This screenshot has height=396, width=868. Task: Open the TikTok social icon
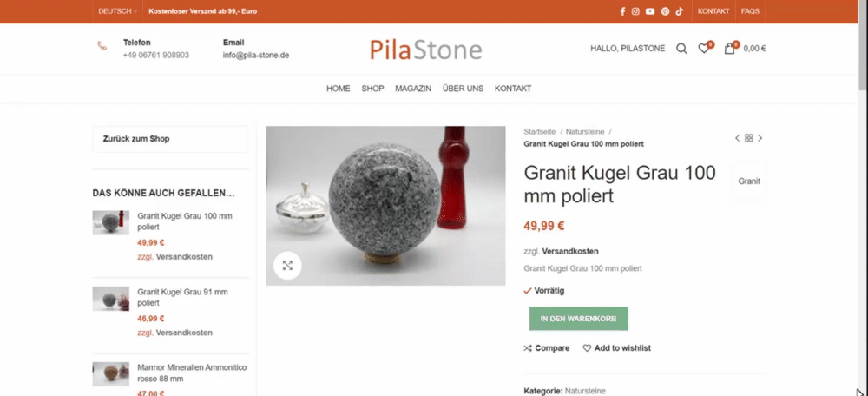pos(680,11)
